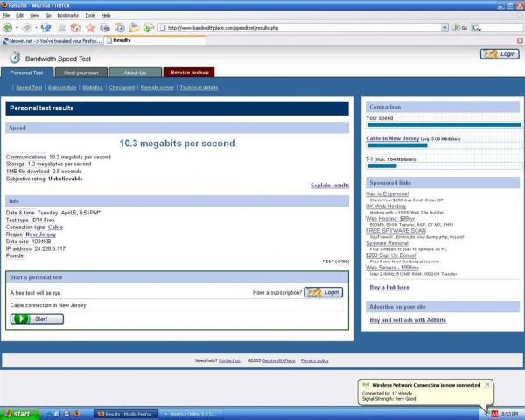Open the Back button history dropdown arrow

(17, 28)
